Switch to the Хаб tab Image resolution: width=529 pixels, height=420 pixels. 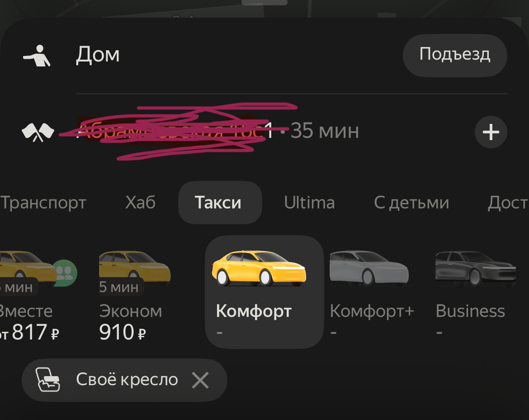coord(140,203)
